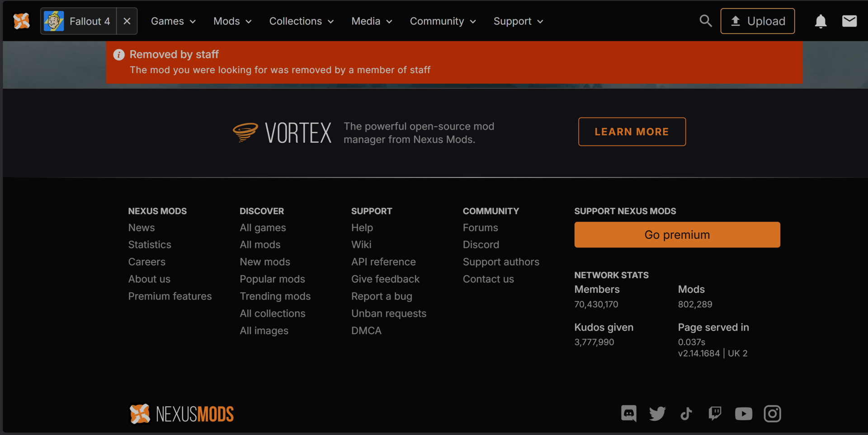Open the Give feedback link

(386, 279)
